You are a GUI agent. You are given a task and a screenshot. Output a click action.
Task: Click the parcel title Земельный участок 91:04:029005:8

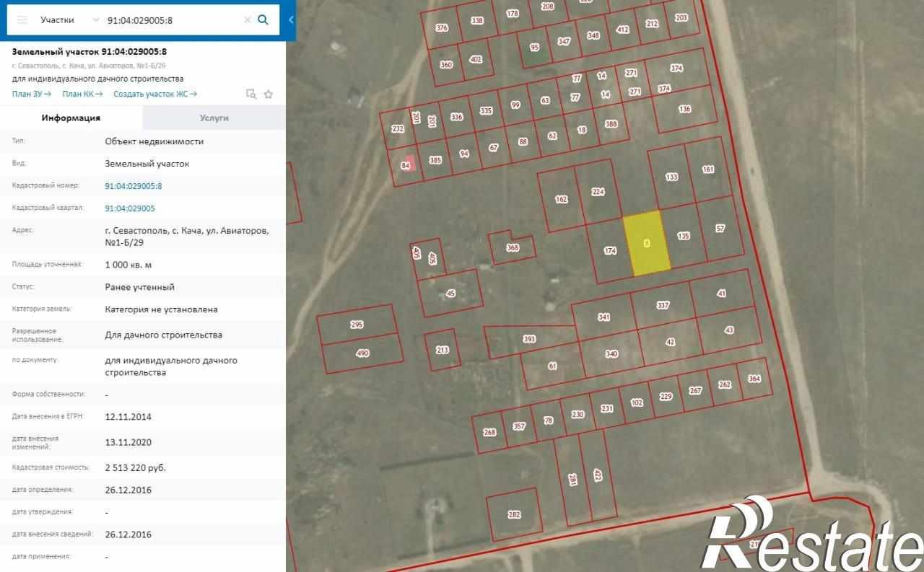90,52
